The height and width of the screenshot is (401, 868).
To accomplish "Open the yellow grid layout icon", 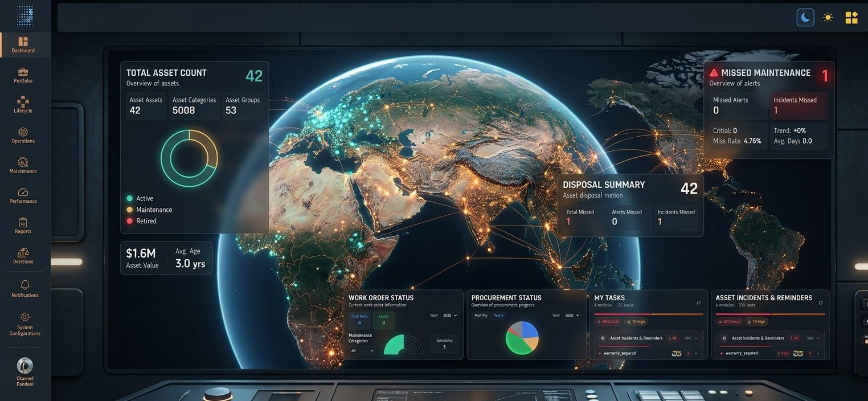I will (x=851, y=18).
